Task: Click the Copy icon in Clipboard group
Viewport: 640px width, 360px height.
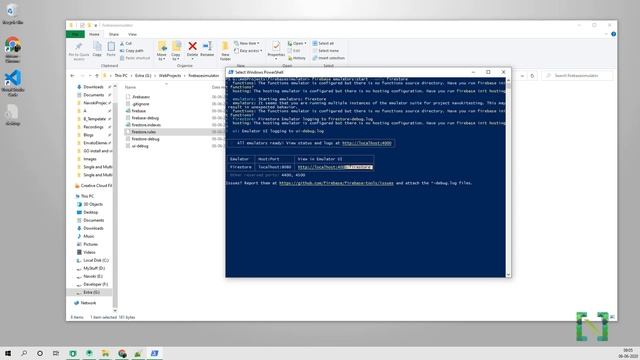Action: [x=97, y=49]
